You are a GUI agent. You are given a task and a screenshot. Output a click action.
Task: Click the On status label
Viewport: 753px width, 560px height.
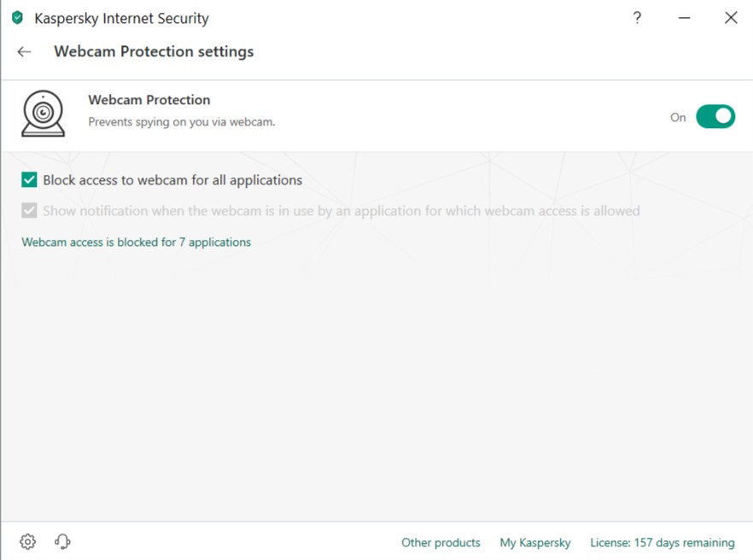coord(678,118)
